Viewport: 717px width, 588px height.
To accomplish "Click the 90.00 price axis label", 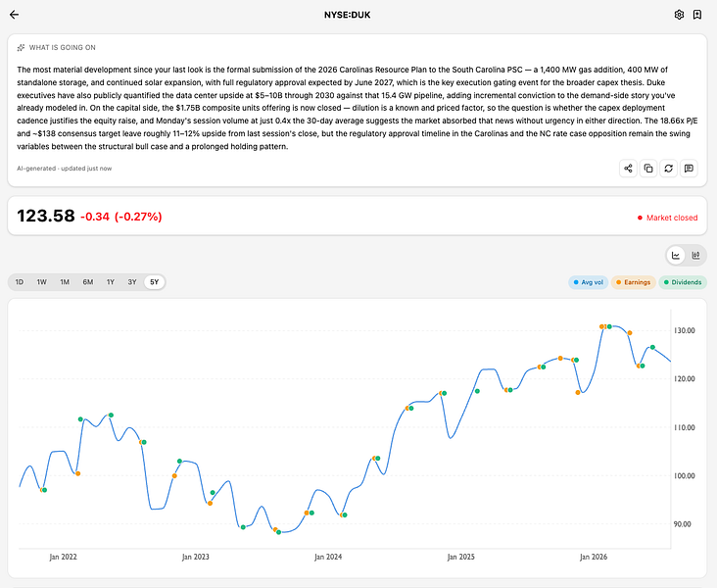I will click(x=684, y=524).
